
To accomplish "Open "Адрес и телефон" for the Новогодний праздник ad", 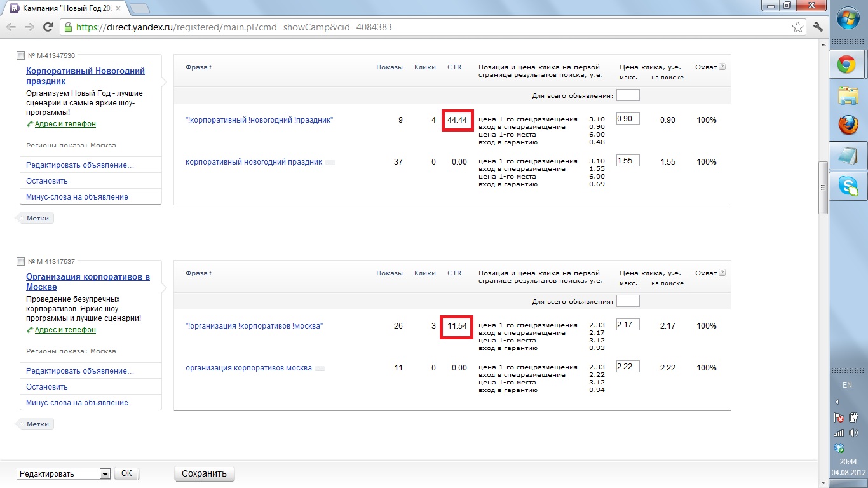I will tap(65, 124).
